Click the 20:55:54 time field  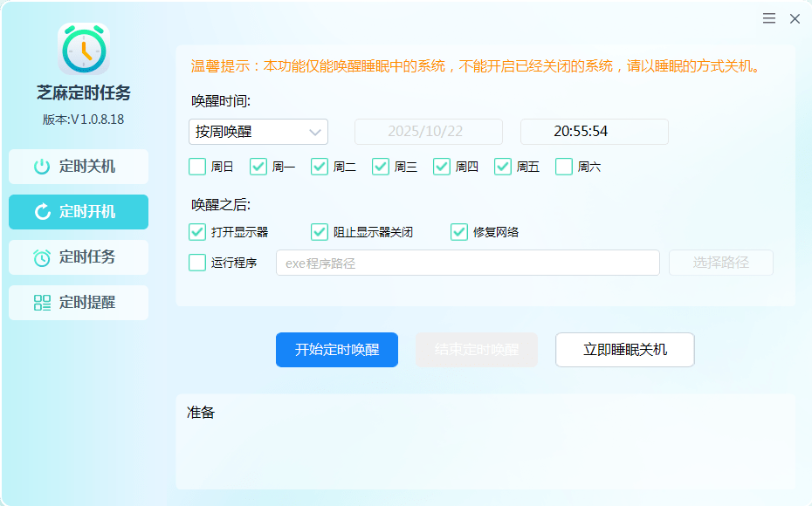594,132
